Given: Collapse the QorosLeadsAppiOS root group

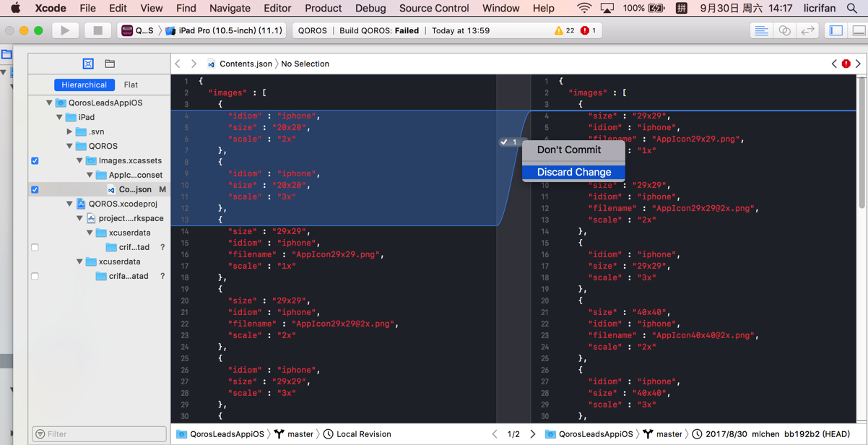Looking at the screenshot, I should tap(49, 103).
